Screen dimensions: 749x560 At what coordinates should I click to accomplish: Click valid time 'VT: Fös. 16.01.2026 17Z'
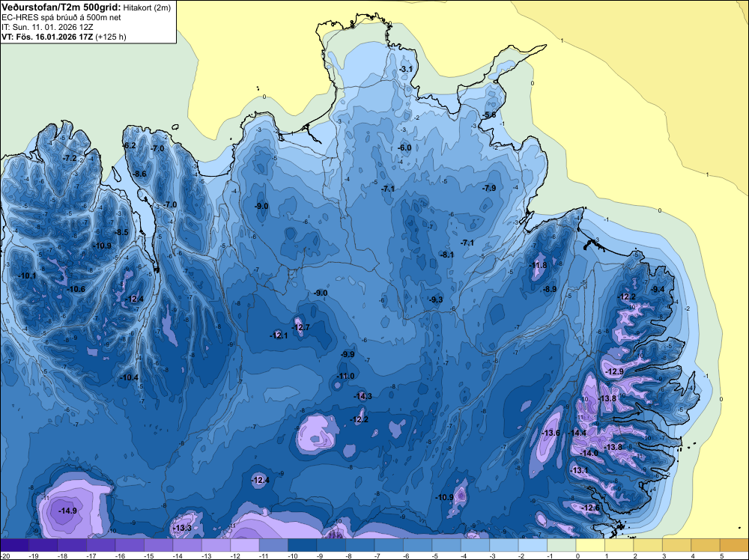click(47, 37)
